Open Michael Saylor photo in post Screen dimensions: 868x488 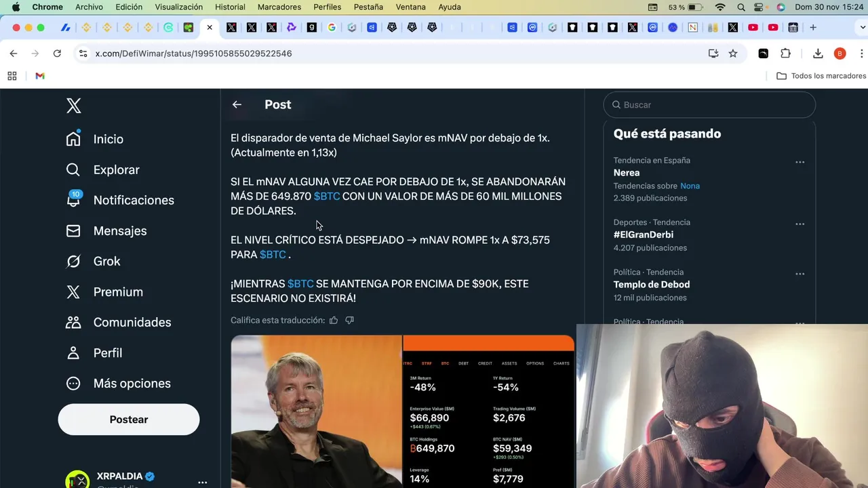pos(316,411)
